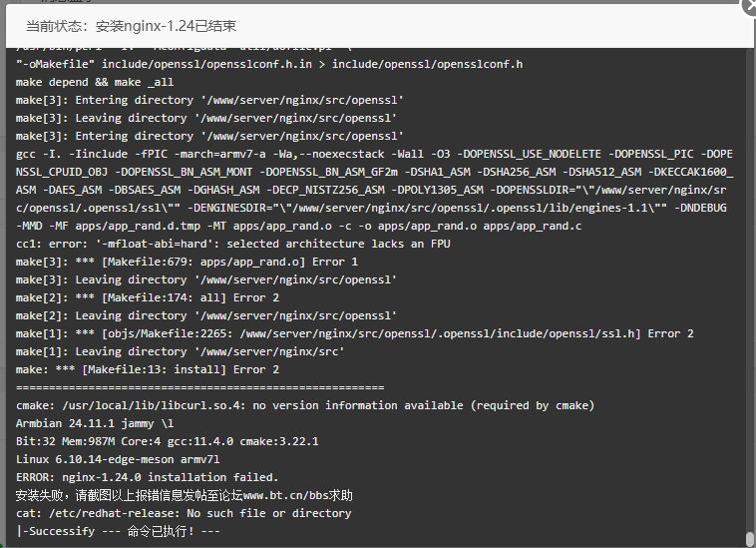Click the 'Linux 6.10.14-edge-meson armv7l' line
This screenshot has height=548, width=756.
click(118, 459)
